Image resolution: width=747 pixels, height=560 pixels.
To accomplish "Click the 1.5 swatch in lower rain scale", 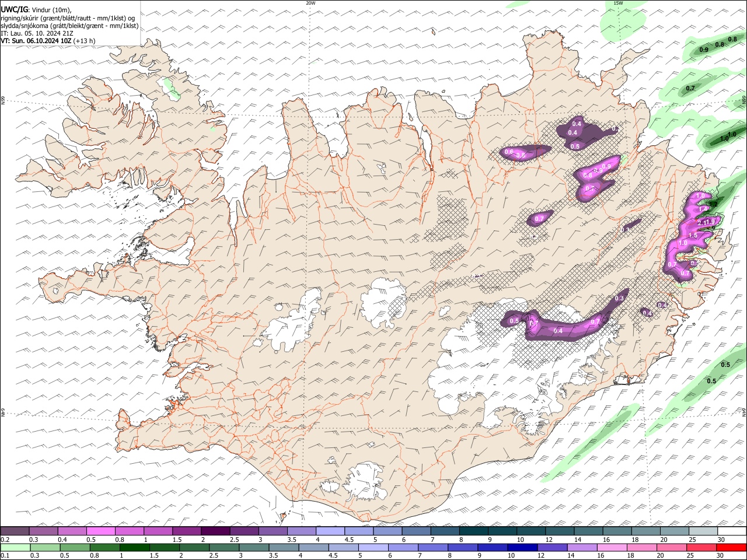I will (x=164, y=547).
